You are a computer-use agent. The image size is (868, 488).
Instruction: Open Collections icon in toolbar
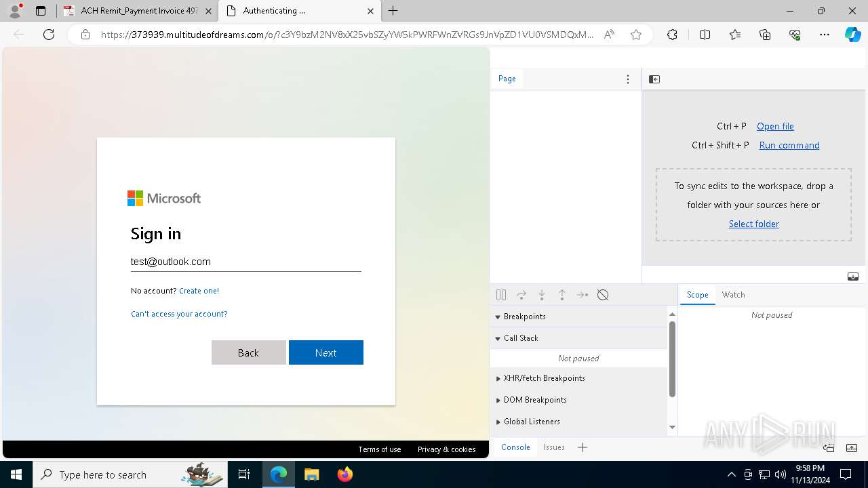click(765, 35)
